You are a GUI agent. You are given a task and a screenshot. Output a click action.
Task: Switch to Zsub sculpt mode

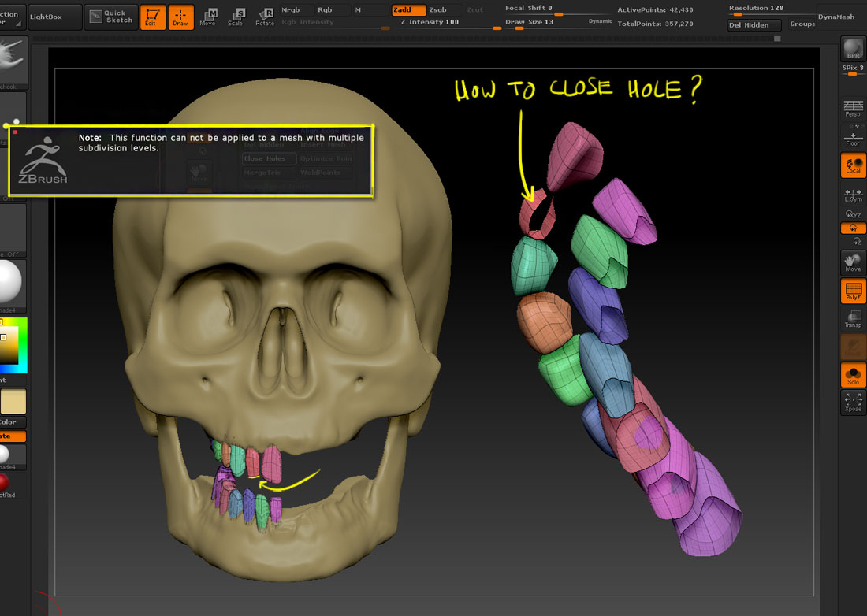point(445,10)
